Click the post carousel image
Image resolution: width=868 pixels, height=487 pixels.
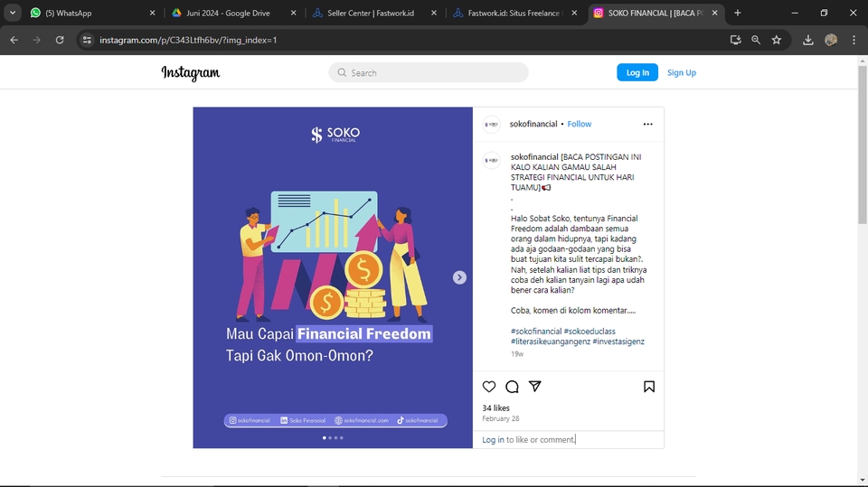click(333, 277)
